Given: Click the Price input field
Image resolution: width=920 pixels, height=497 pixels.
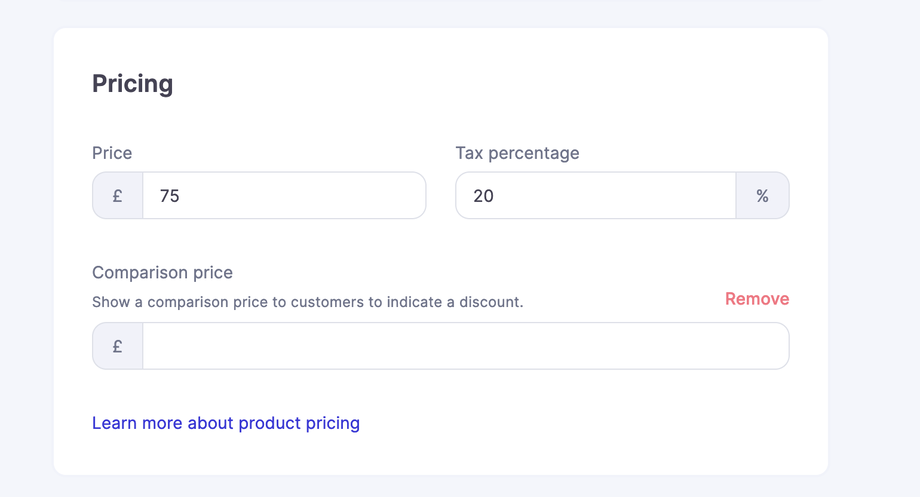Looking at the screenshot, I should coord(284,196).
